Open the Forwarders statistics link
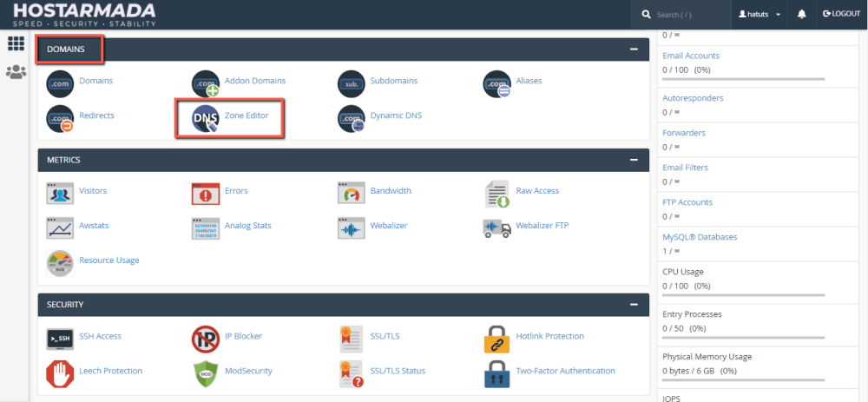The height and width of the screenshot is (402, 868). click(684, 133)
